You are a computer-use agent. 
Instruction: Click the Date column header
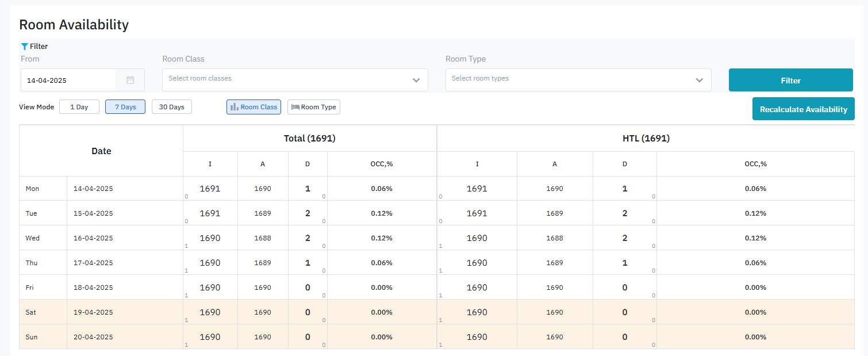click(x=101, y=151)
